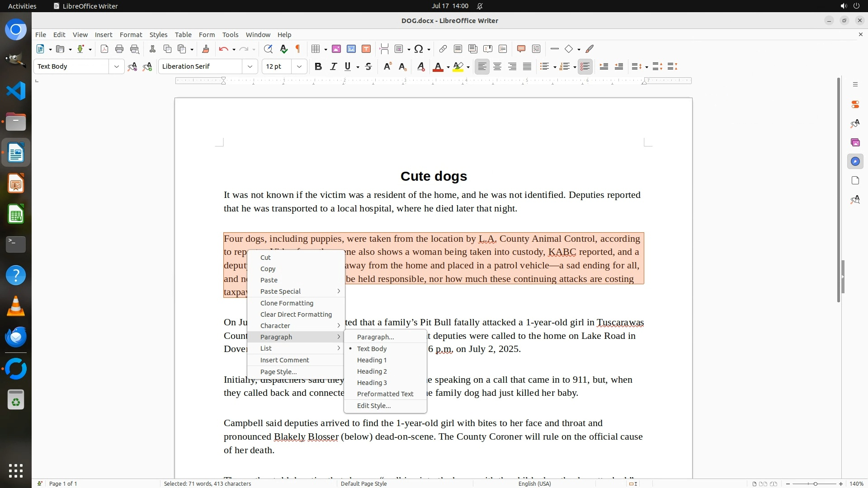
Task: Click the Strikethrough icon
Action: pyautogui.click(x=368, y=67)
